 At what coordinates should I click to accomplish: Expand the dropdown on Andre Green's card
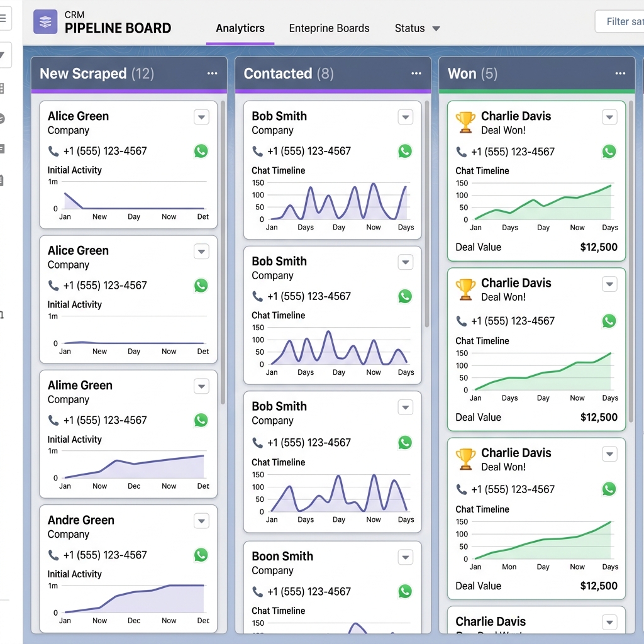pyautogui.click(x=201, y=521)
